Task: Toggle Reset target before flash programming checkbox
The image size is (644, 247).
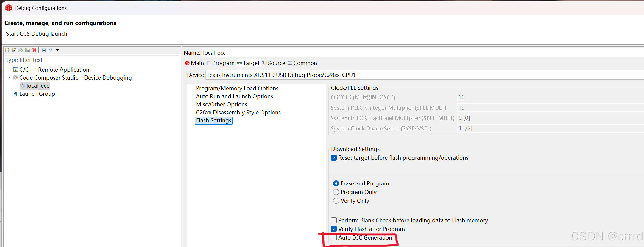Action: click(334, 158)
